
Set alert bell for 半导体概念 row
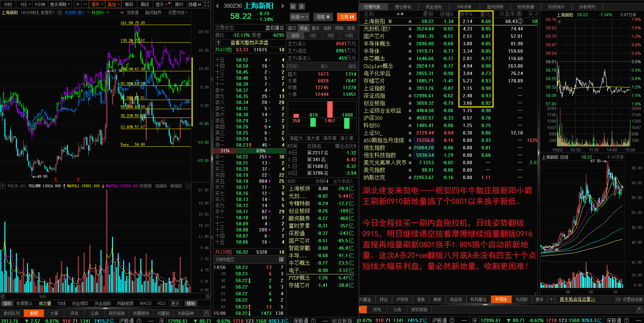tap(410, 44)
